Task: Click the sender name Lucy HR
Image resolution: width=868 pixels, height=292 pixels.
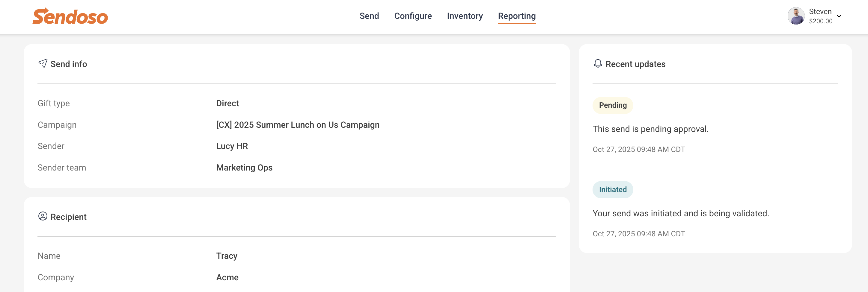Action: tap(232, 146)
